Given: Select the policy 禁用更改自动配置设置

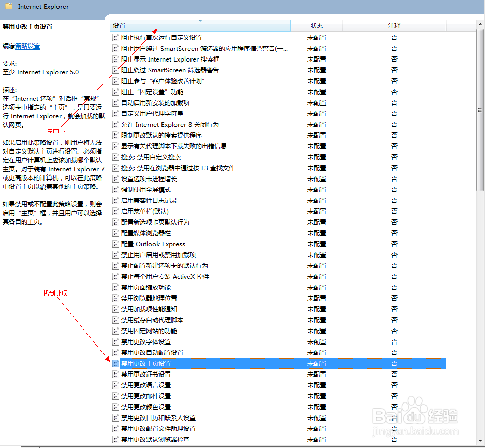Looking at the screenshot, I should (152, 353).
